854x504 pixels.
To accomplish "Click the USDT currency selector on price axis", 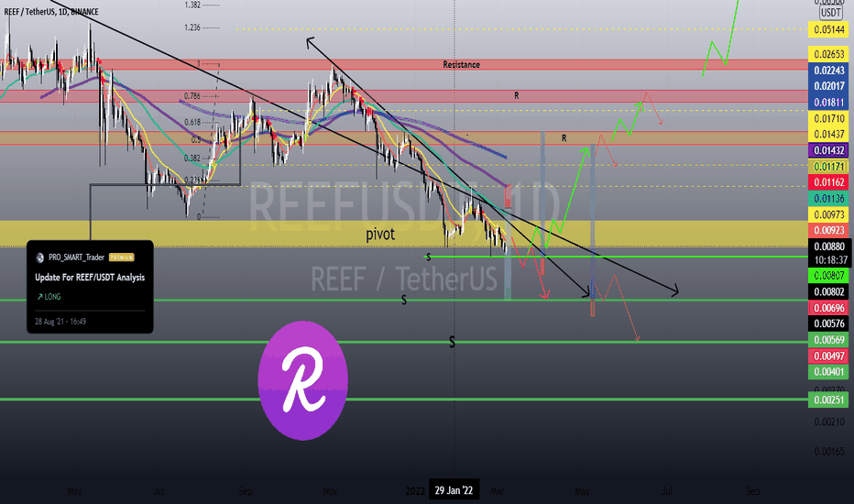I will pos(830,13).
